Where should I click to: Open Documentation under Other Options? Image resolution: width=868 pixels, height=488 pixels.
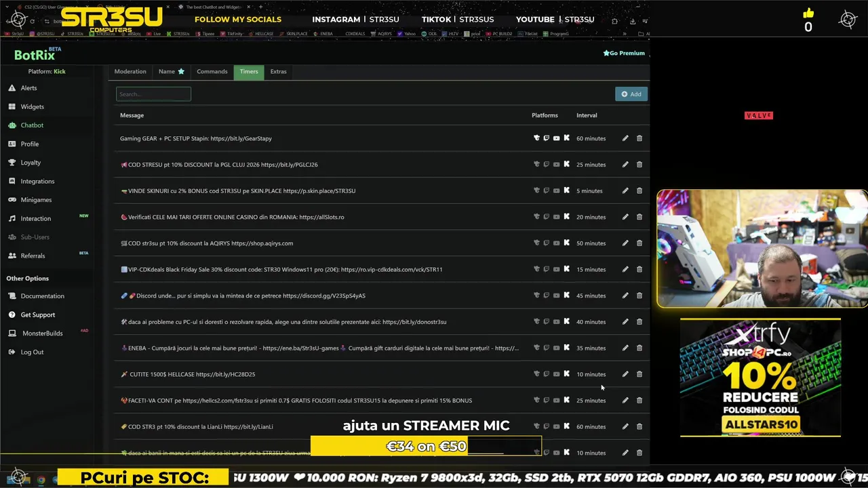(x=42, y=296)
